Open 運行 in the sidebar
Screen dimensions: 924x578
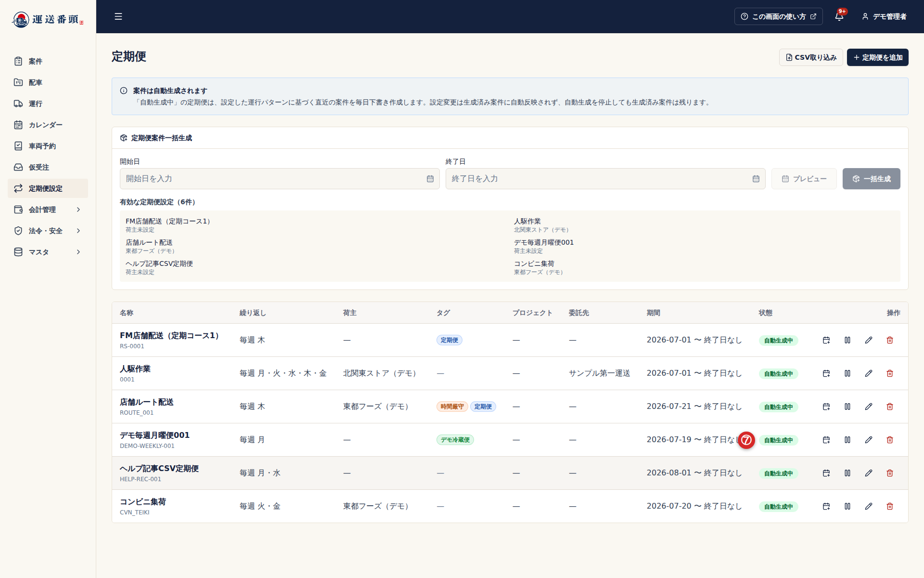click(x=48, y=104)
